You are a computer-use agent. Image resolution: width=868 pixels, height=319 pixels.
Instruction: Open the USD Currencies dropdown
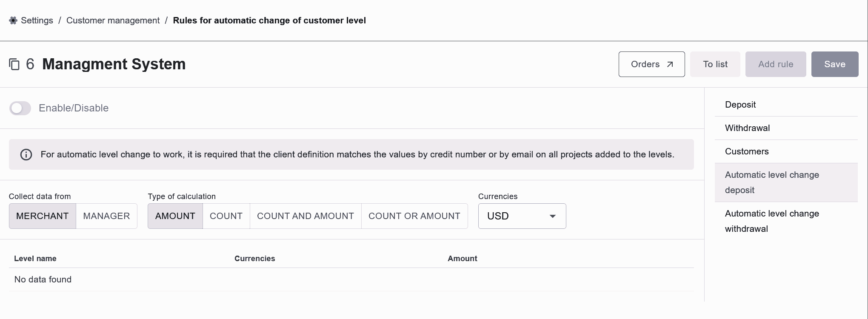[522, 216]
